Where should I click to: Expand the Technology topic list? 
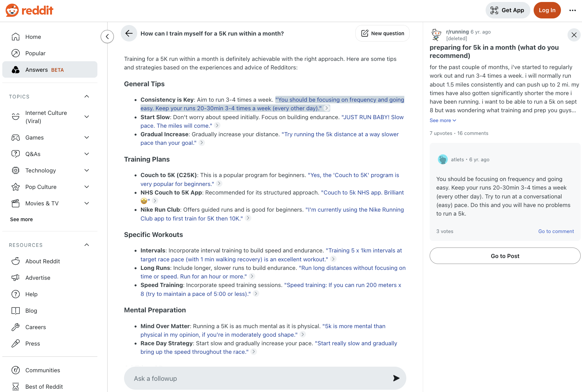(87, 170)
